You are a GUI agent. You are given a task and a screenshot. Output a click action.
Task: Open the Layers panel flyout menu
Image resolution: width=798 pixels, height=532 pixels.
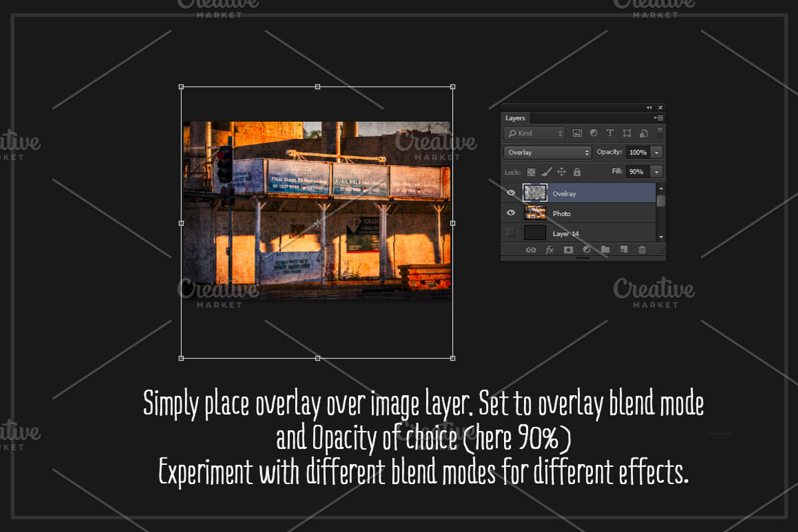point(659,118)
